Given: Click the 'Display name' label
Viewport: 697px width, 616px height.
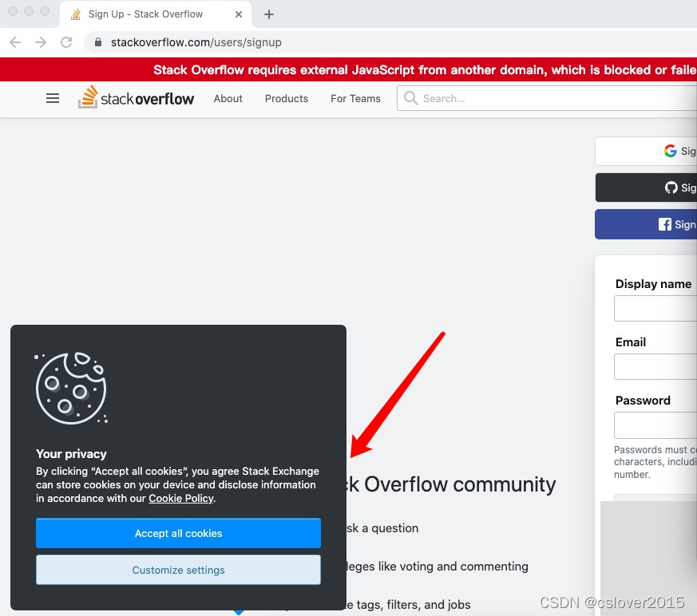Looking at the screenshot, I should tap(653, 284).
